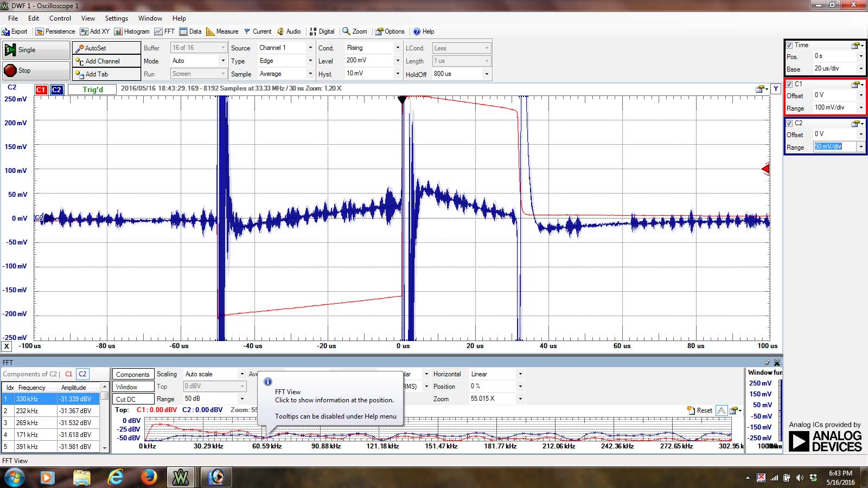The image size is (868, 488).
Task: Open the time Base dropdown
Action: (x=860, y=68)
